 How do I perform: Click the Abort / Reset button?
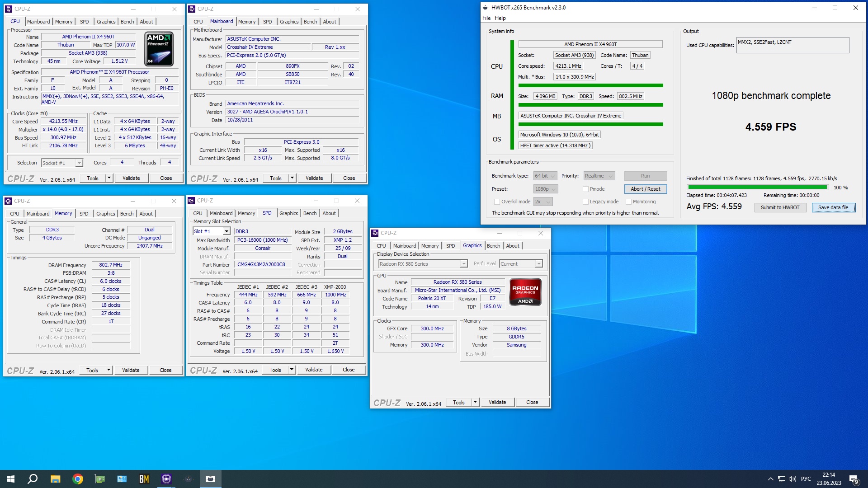tap(645, 189)
